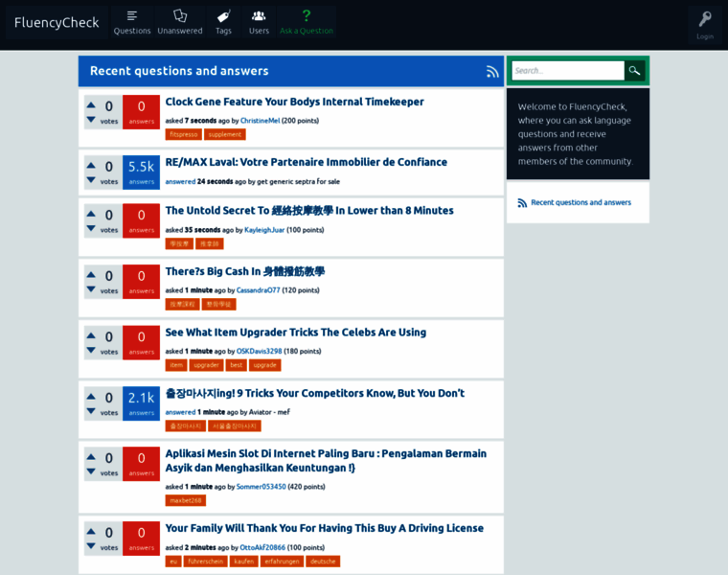Open sidebar Recent questions and answers link
The width and height of the screenshot is (728, 575).
580,202
